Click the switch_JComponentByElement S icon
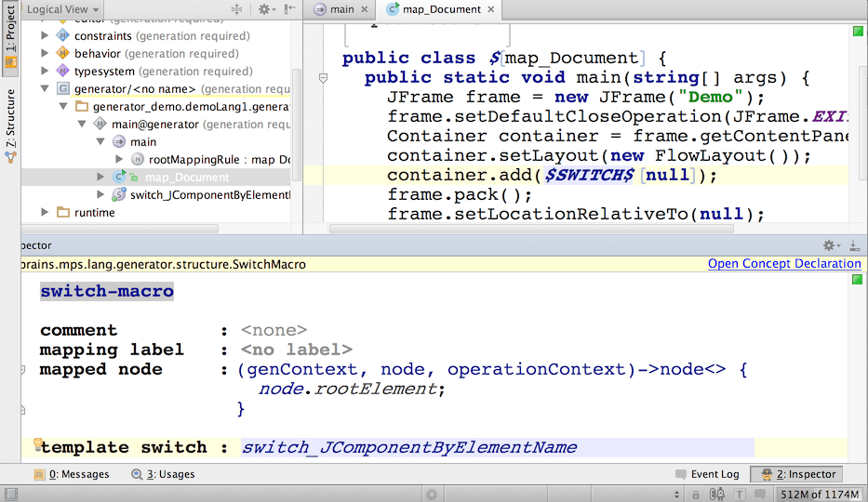The width and height of the screenshot is (868, 502). coord(118,194)
